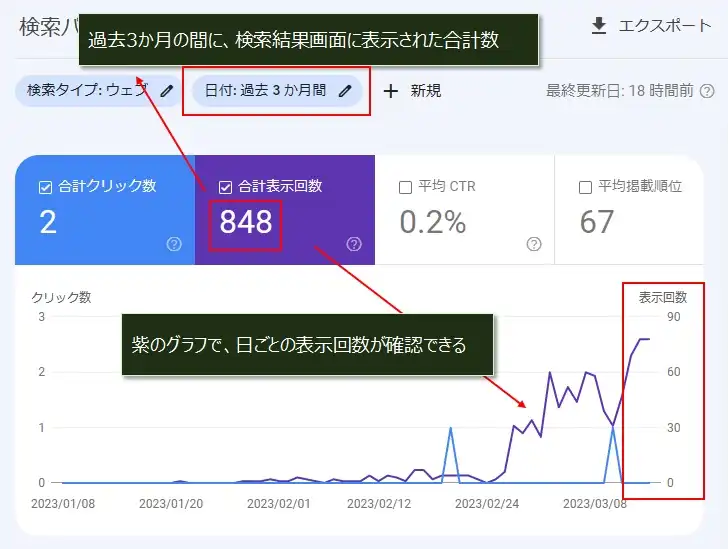Open help icon on 合計表示回数 card
Viewport: 728px width, 549px height.
pyautogui.click(x=354, y=244)
